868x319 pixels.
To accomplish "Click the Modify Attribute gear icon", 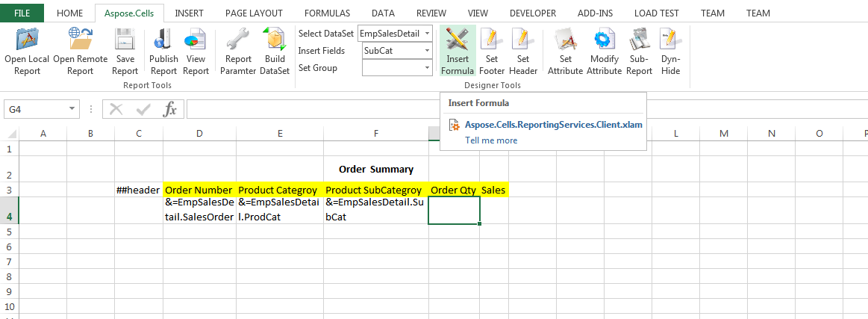I will click(604, 39).
